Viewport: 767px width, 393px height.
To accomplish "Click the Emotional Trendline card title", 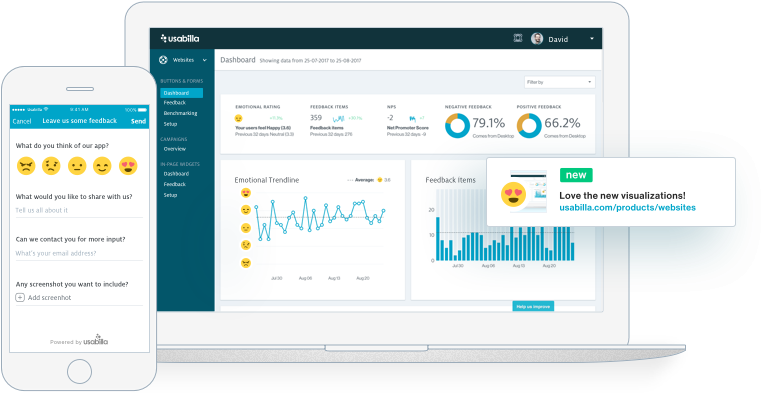I will tap(267, 180).
